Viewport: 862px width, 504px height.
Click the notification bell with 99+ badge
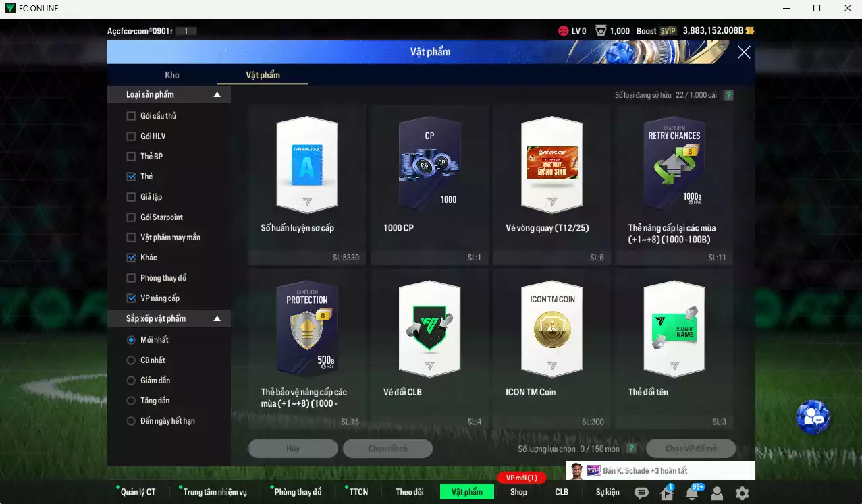(692, 493)
